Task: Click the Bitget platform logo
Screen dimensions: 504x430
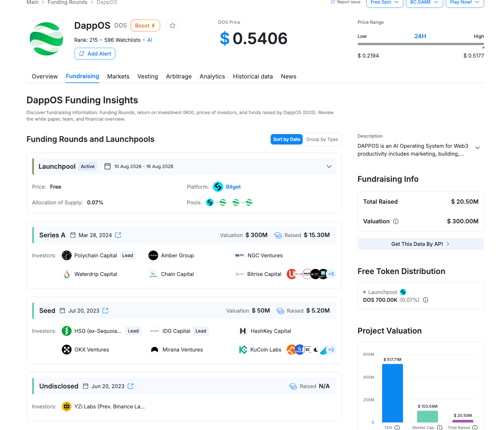Action: click(218, 187)
